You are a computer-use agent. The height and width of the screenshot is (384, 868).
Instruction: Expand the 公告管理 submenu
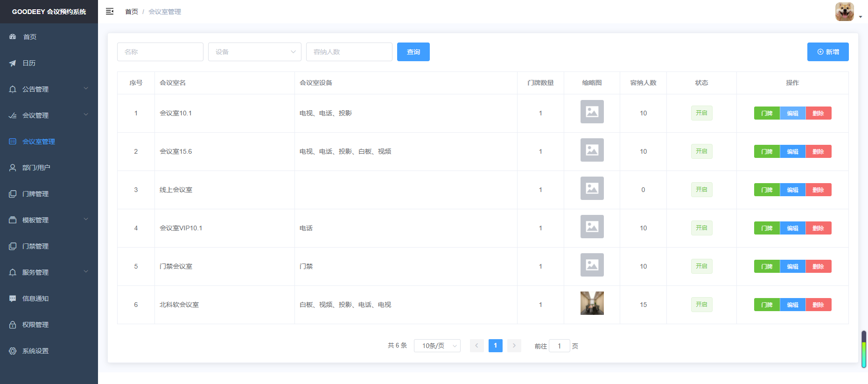pos(49,89)
